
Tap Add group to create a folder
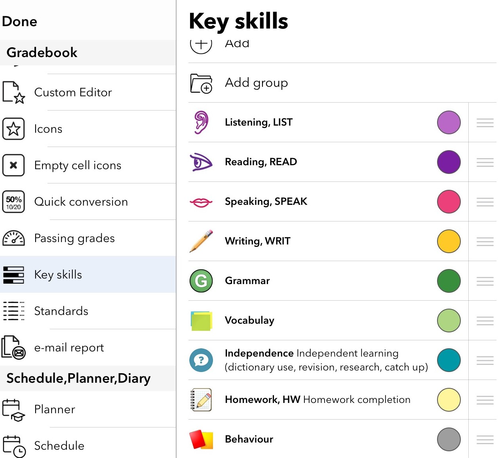pos(342,83)
